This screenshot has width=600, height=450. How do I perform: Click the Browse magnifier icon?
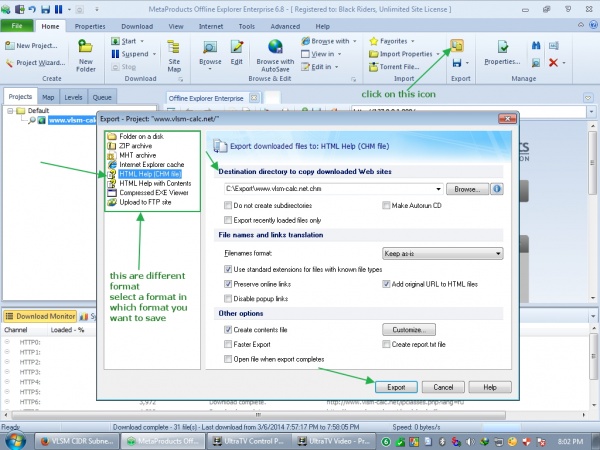tap(210, 47)
